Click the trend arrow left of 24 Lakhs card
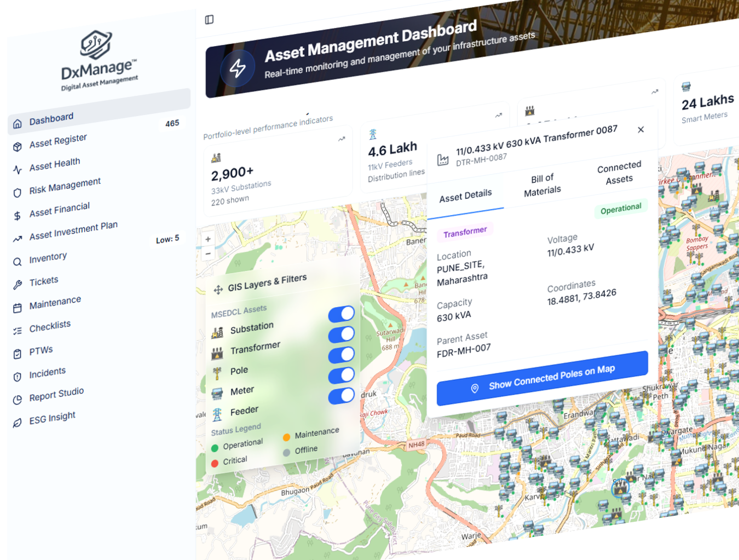739x560 pixels. pos(655,92)
